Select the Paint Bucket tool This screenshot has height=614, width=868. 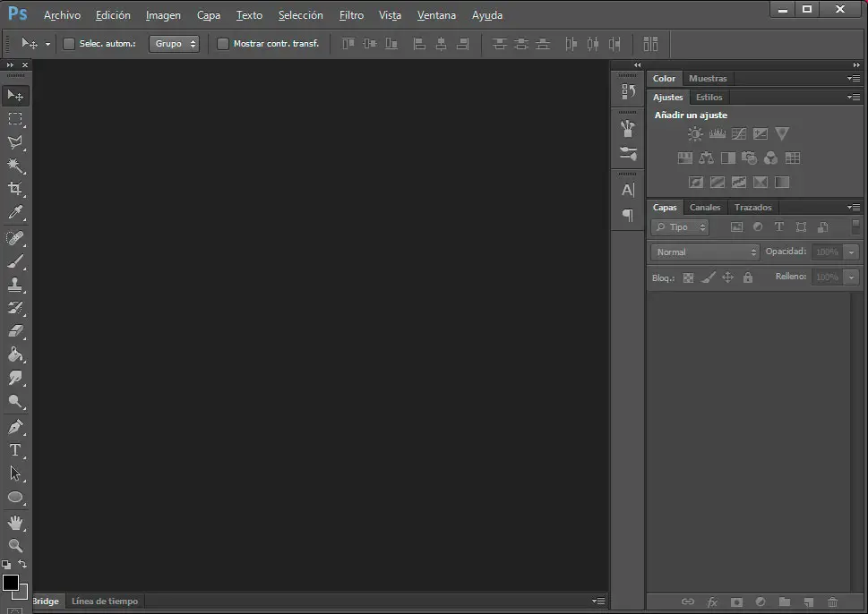pos(15,354)
